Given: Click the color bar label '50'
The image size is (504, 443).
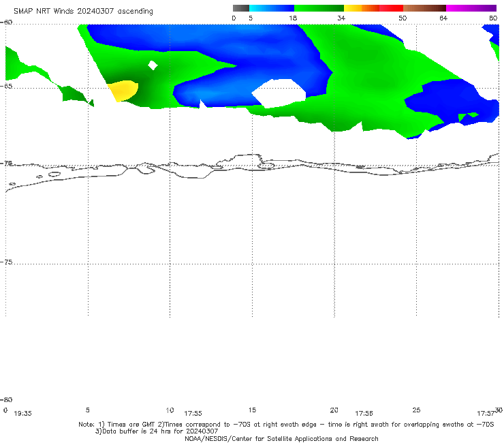Looking at the screenshot, I should (x=403, y=18).
